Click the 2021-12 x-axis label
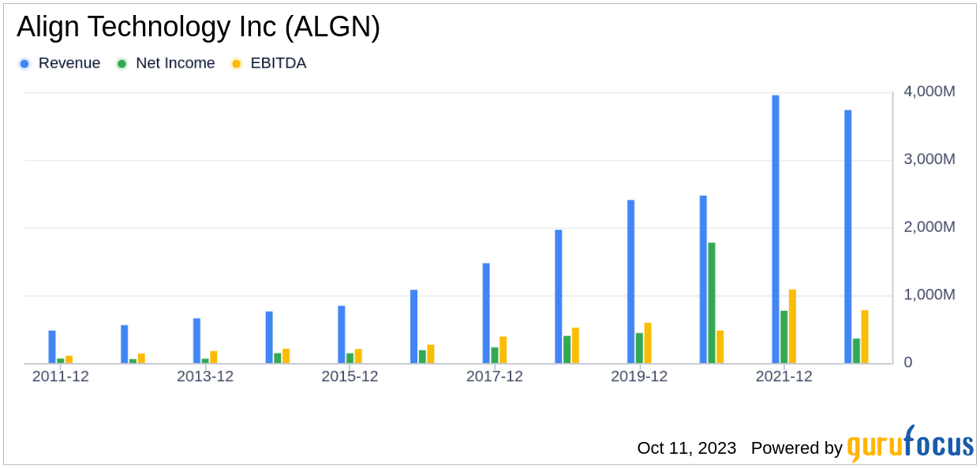The width and height of the screenshot is (980, 468). coord(784,377)
